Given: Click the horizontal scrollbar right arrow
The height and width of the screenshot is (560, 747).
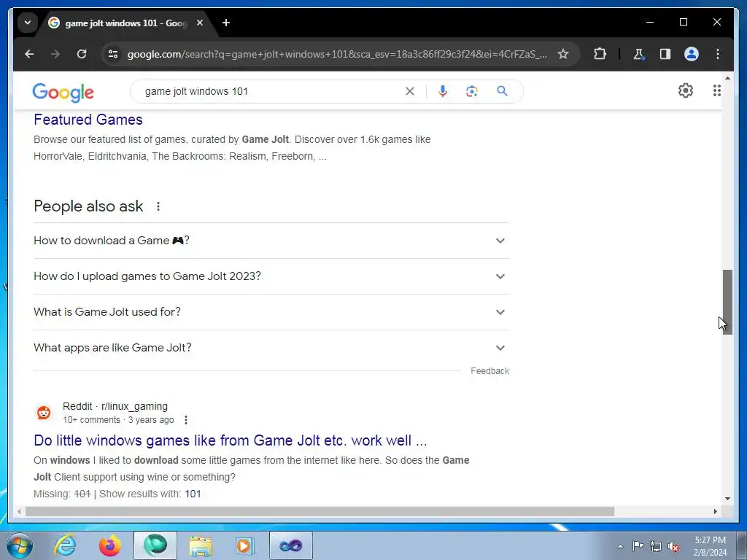Looking at the screenshot, I should (x=715, y=511).
